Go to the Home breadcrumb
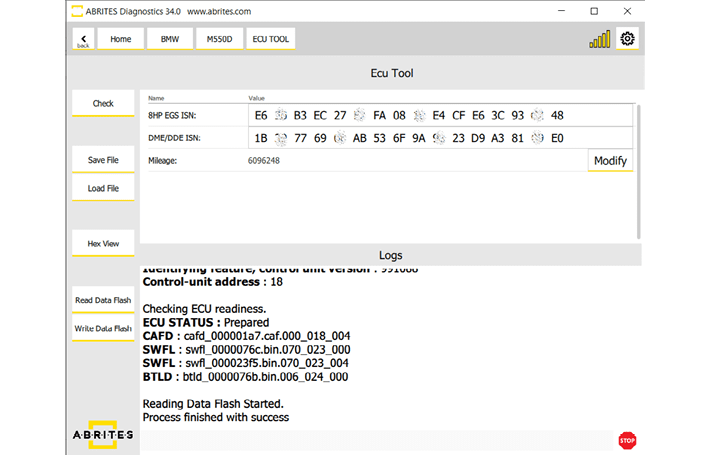Viewport: 710px width, 455px height. point(120,39)
